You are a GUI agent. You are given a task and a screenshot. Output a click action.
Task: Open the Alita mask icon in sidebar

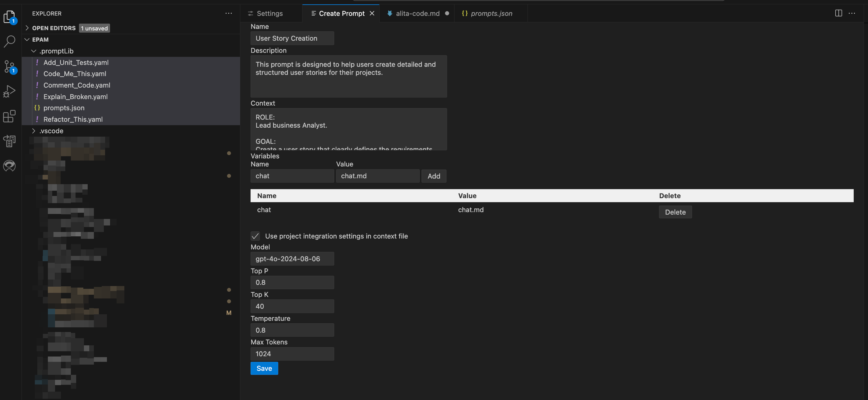click(9, 166)
